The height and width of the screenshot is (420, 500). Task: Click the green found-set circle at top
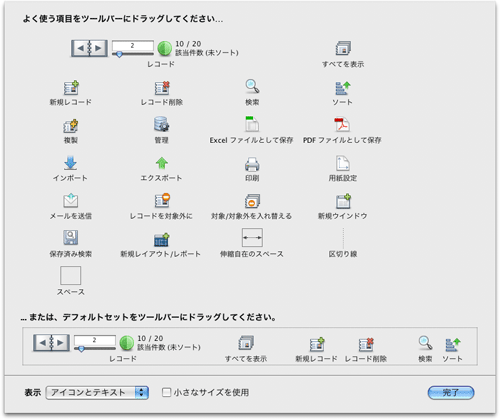pos(164,49)
